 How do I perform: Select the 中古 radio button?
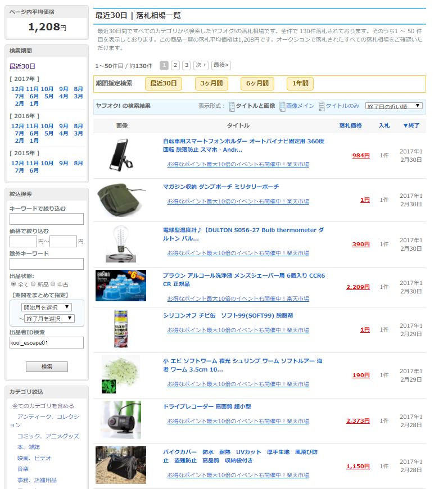[x=53, y=284]
